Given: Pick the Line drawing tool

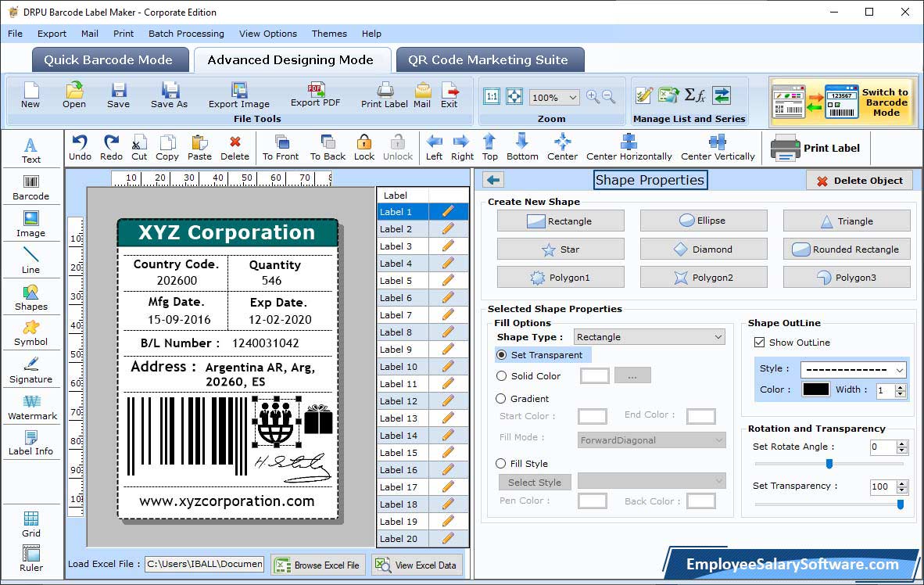Looking at the screenshot, I should (x=30, y=260).
